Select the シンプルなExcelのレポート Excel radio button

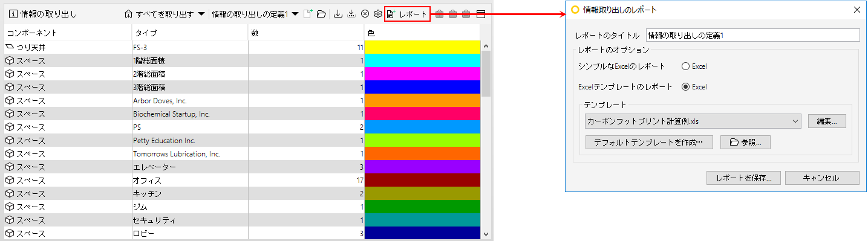[685, 66]
